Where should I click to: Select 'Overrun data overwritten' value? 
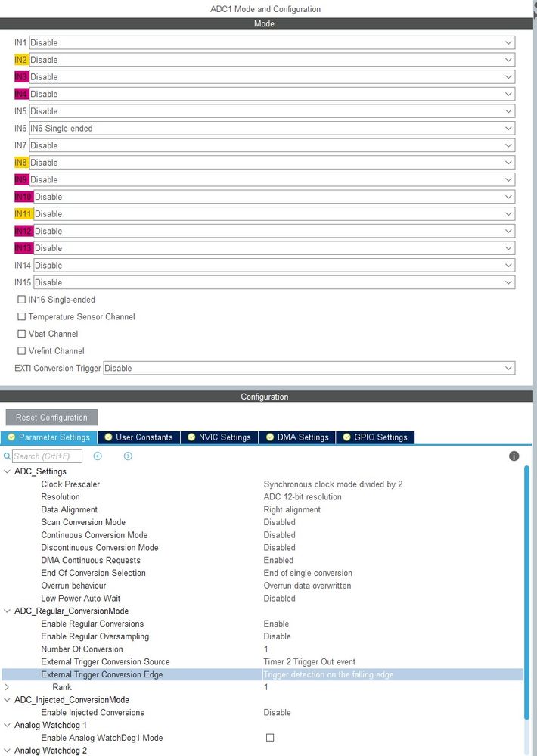coord(307,585)
